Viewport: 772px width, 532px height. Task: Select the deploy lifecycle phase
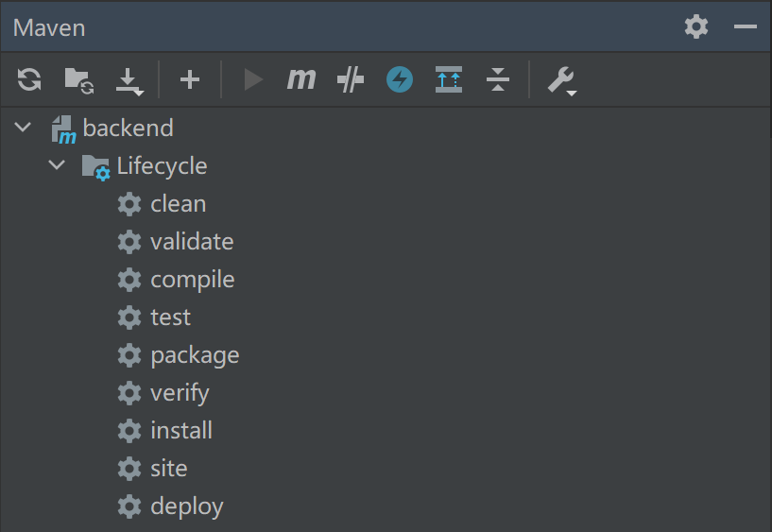187,506
